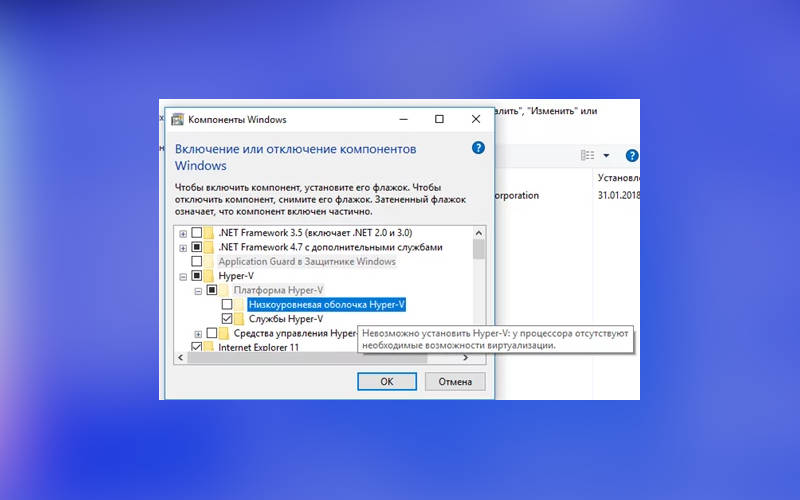Click the vertical scrollbar up arrow
This screenshot has width=800, height=500.
tap(479, 233)
